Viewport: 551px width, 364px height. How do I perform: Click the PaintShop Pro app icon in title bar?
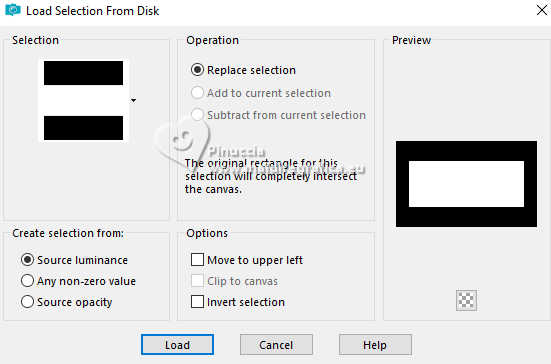pos(13,10)
